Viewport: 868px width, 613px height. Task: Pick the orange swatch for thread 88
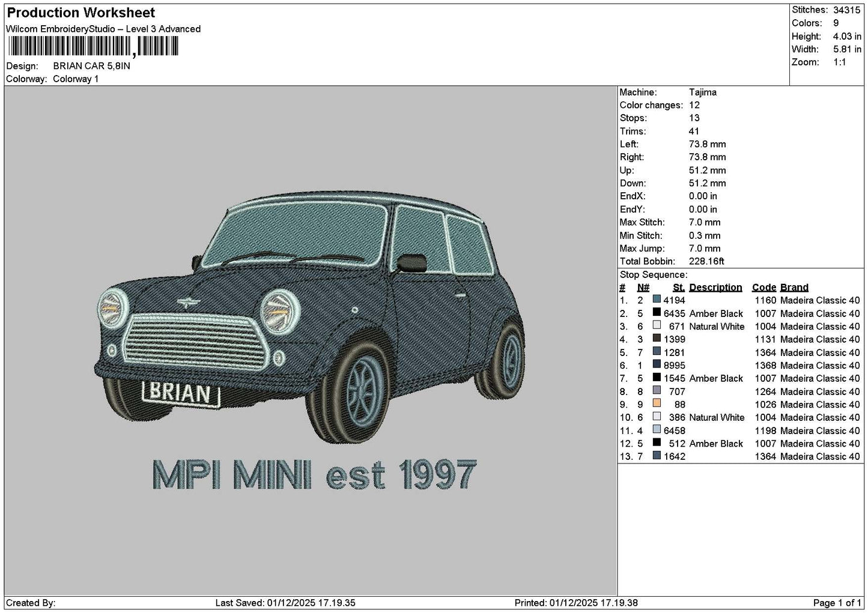tap(657, 404)
